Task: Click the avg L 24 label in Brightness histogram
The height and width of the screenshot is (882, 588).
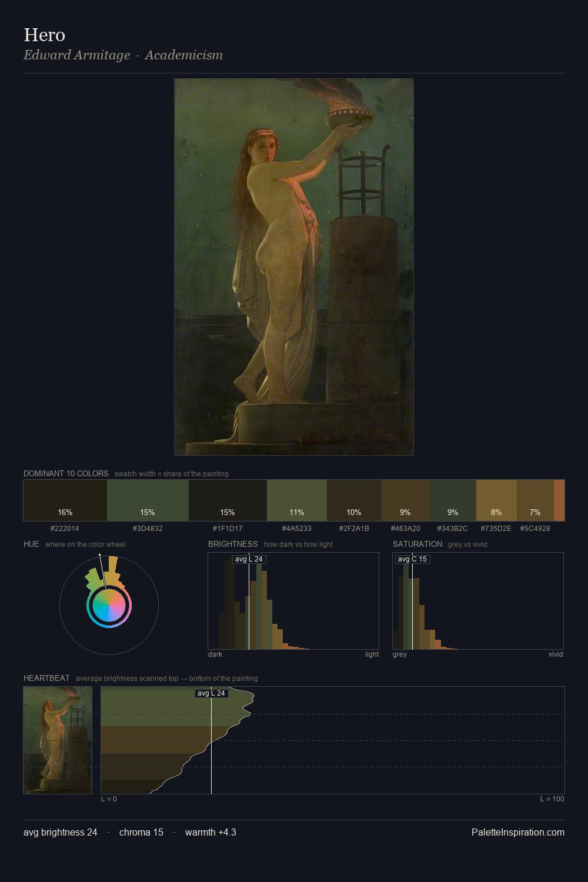Action: (x=249, y=559)
